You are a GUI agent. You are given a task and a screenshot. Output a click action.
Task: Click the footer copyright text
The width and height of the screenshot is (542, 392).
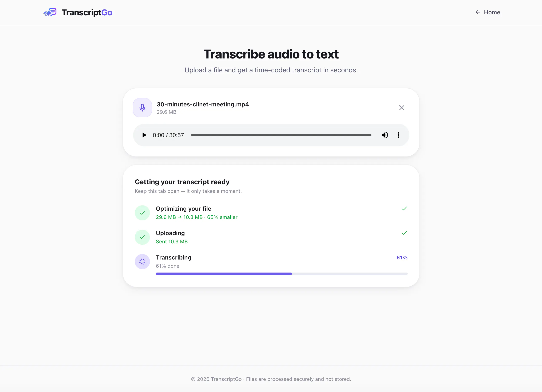point(271,379)
